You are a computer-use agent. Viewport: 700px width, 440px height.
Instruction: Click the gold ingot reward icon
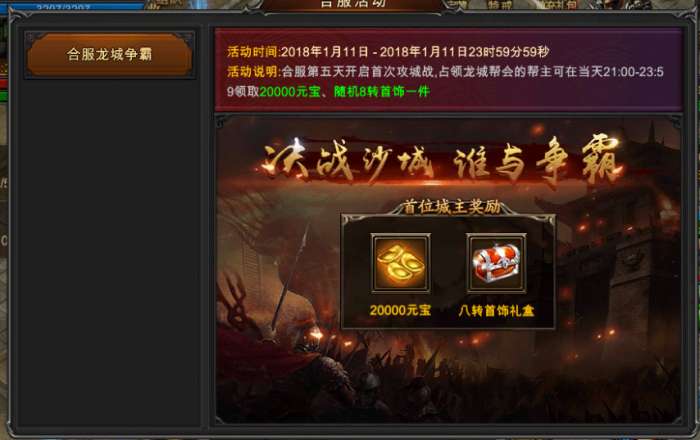[x=400, y=263]
